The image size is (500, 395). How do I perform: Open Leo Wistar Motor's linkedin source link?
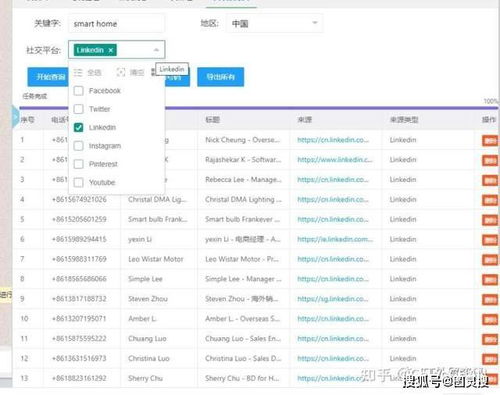pos(333,259)
